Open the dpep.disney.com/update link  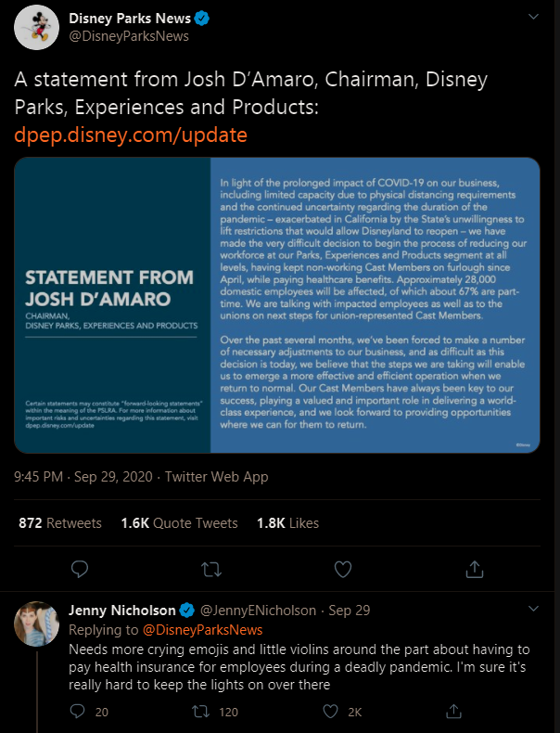pyautogui.click(x=131, y=135)
